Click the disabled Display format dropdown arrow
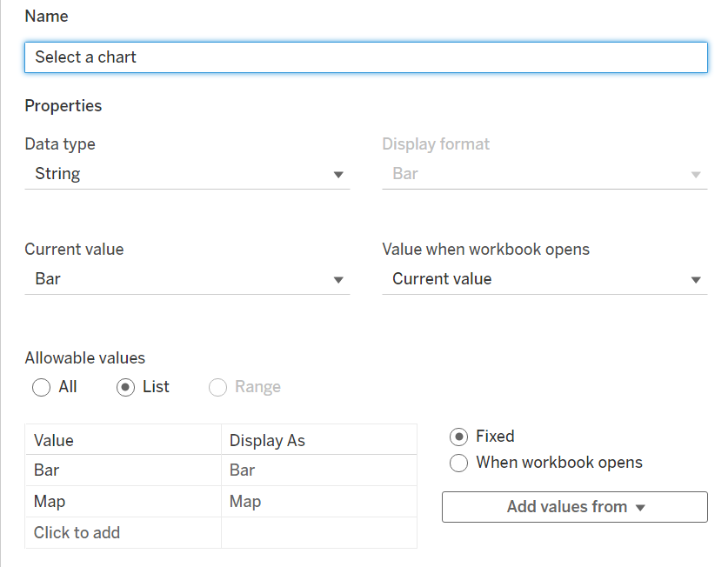 696,174
